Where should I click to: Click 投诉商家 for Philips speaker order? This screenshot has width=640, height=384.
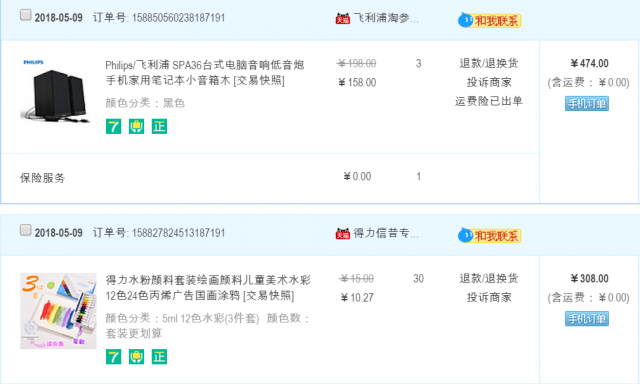pos(489,82)
